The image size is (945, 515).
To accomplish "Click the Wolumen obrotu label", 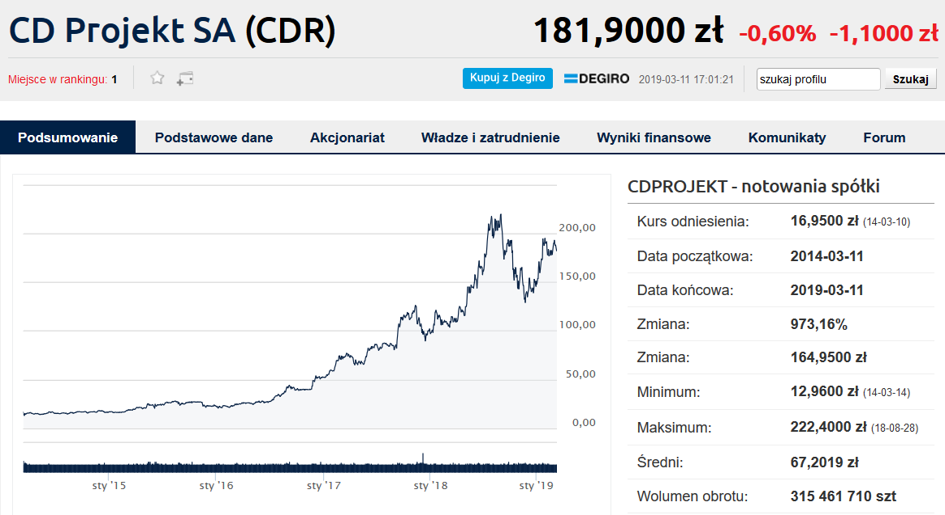I will pyautogui.click(x=692, y=497).
